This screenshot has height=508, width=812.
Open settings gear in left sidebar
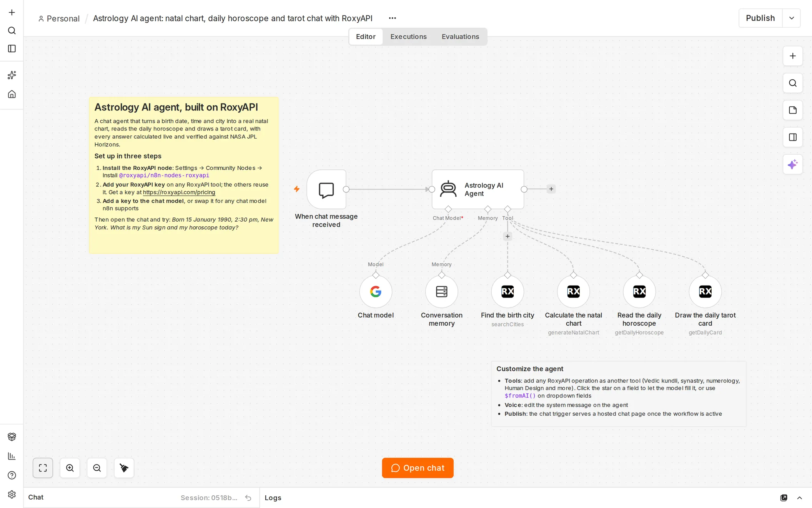[12, 495]
